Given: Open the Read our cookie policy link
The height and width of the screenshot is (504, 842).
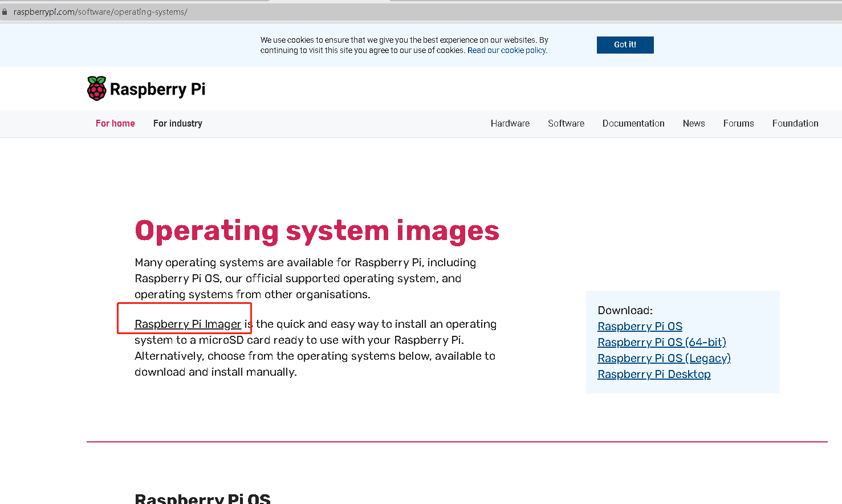Looking at the screenshot, I should pyautogui.click(x=507, y=50).
